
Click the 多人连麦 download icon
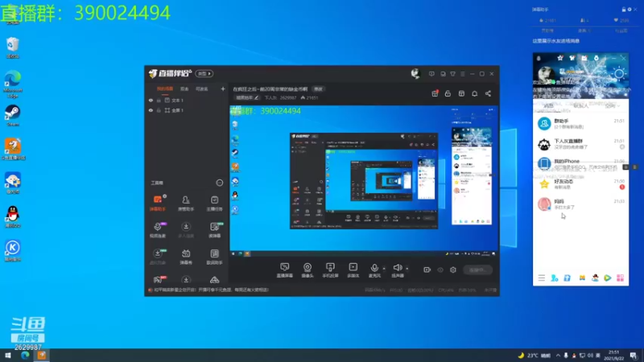(186, 227)
